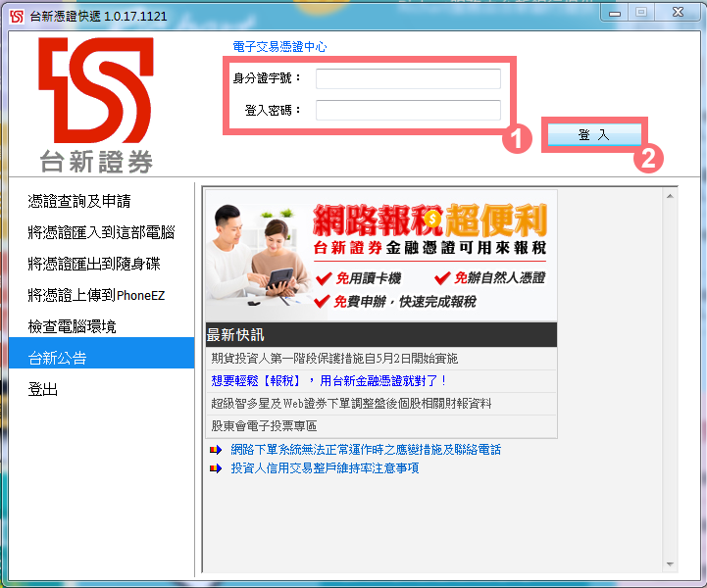Image resolution: width=707 pixels, height=588 pixels.
Task: Click the 網路報稅超便利 banner image
Action: point(381,256)
